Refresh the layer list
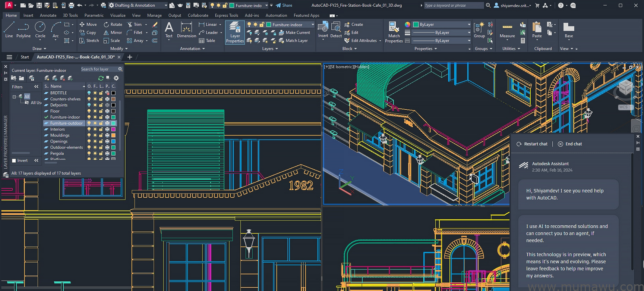This screenshot has width=644, height=291. tap(101, 78)
